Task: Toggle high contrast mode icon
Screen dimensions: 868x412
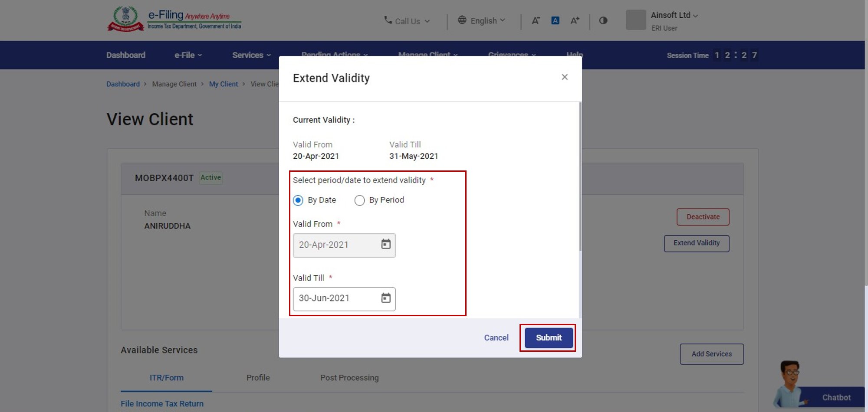Action: click(x=603, y=21)
